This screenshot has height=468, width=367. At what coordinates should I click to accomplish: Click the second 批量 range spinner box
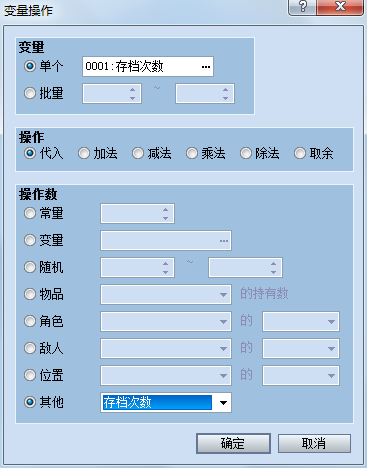[205, 94]
